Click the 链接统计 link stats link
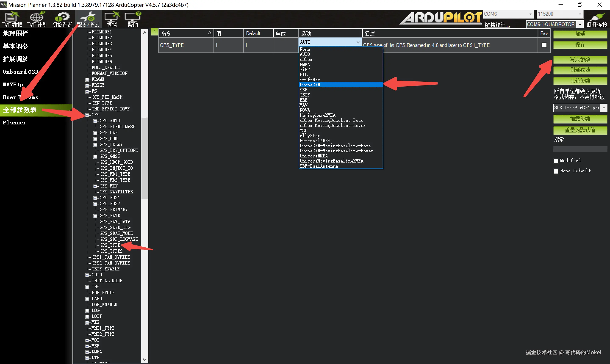This screenshot has width=610, height=364. click(x=497, y=25)
